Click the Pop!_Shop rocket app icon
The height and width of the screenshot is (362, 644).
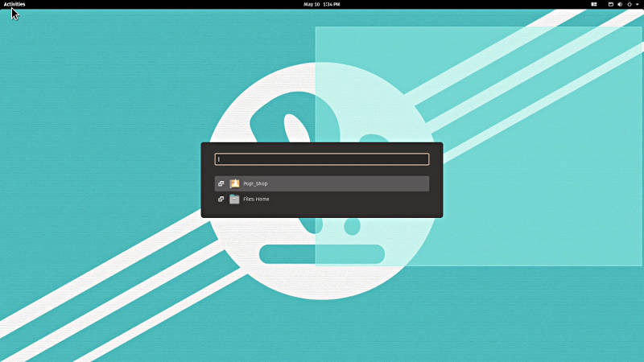(x=234, y=183)
